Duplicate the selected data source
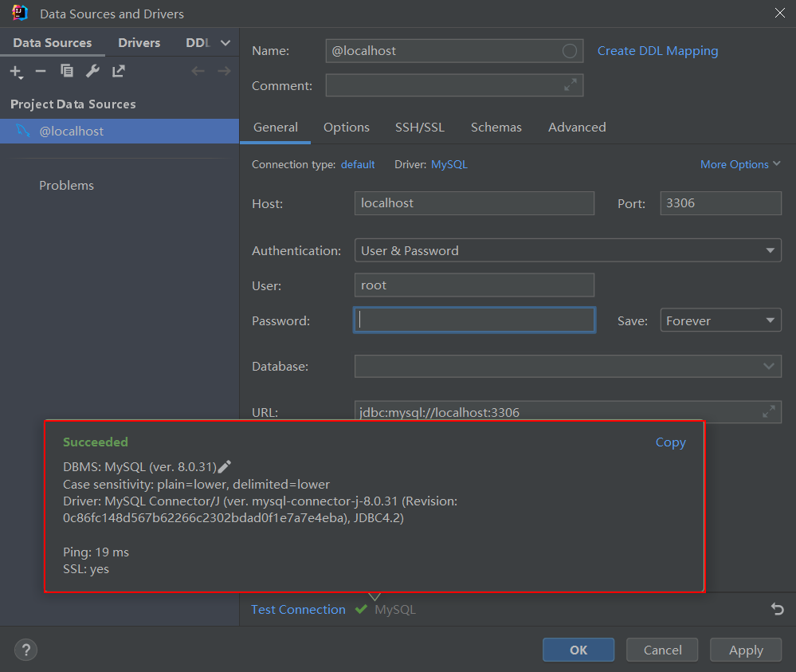The height and width of the screenshot is (672, 796). coord(66,71)
